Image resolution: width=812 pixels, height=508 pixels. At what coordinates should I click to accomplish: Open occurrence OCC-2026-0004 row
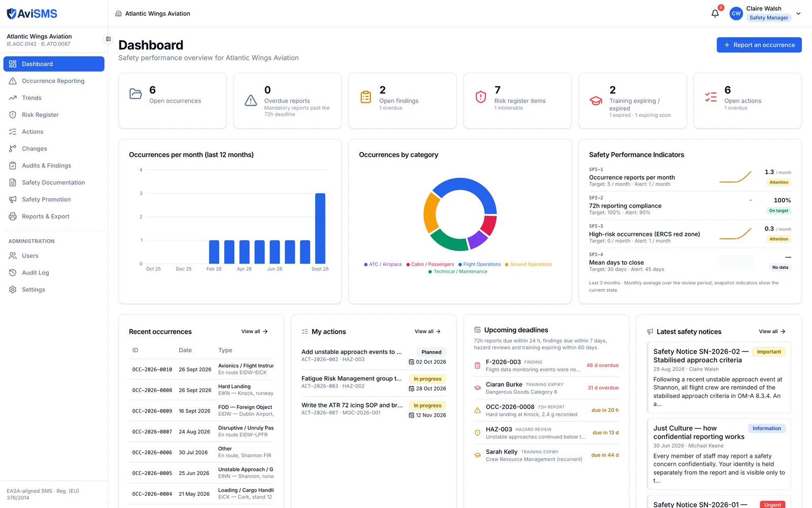[201, 494]
